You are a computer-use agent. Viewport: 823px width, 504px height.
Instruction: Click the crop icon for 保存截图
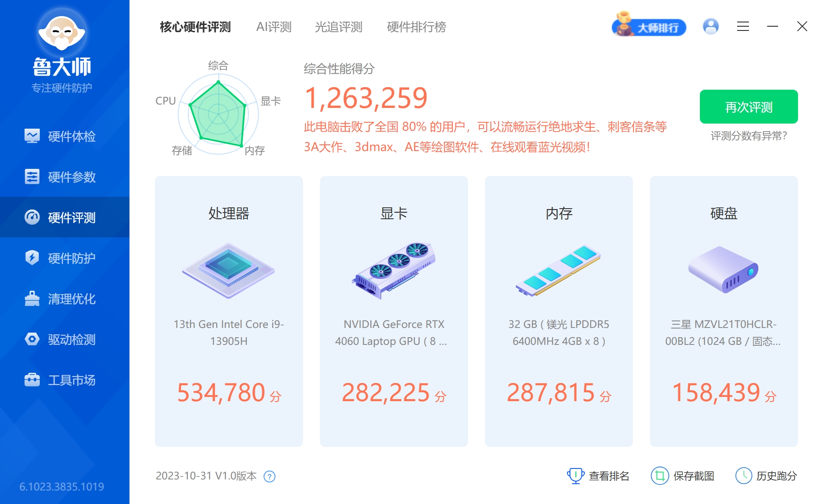(660, 476)
